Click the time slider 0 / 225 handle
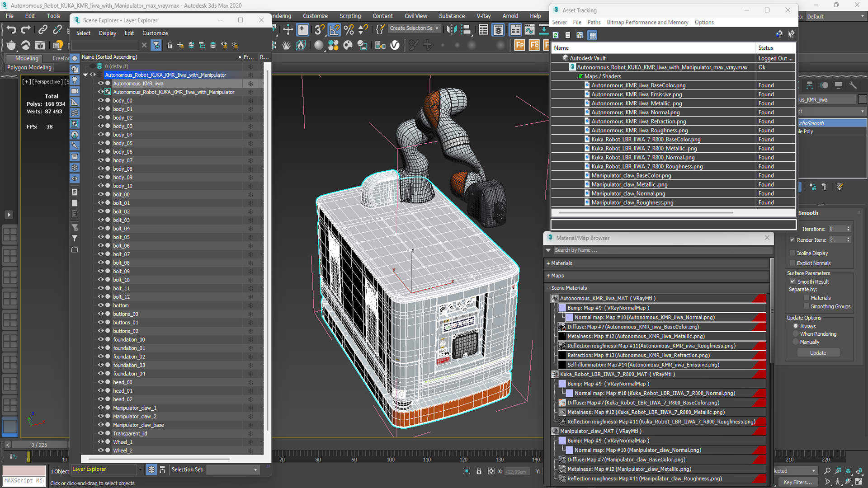This screenshot has height=488, width=868. [39, 445]
